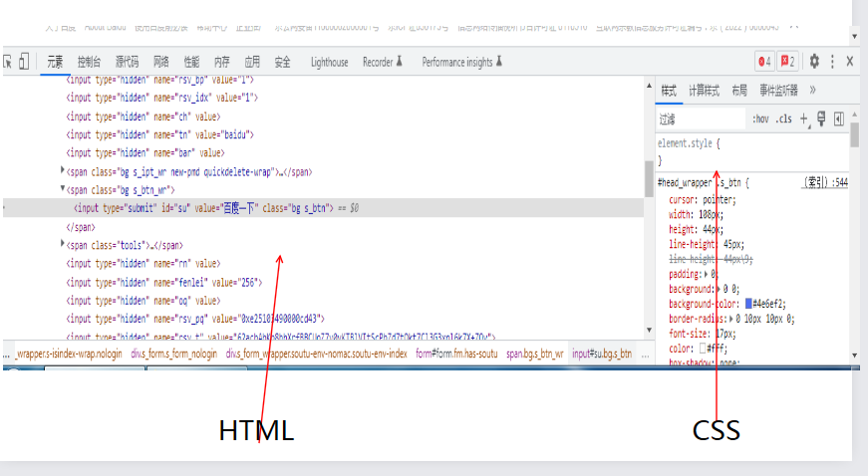Show more style tabs chevron
868x476 pixels.
point(812,90)
